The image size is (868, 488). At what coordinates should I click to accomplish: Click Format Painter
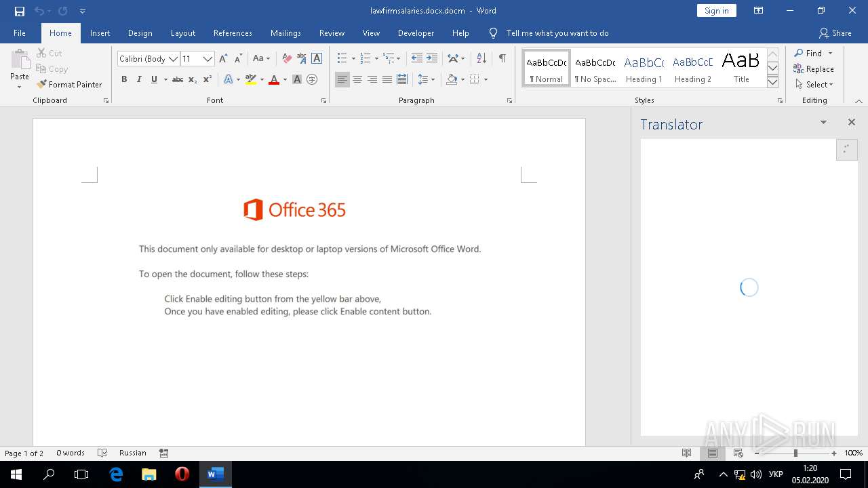coord(69,85)
